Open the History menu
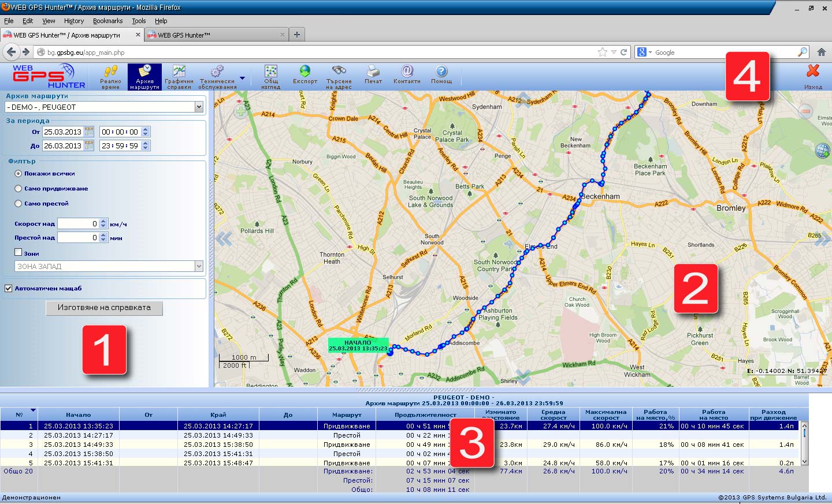Viewport: 832px width, 504px height. 74,21
